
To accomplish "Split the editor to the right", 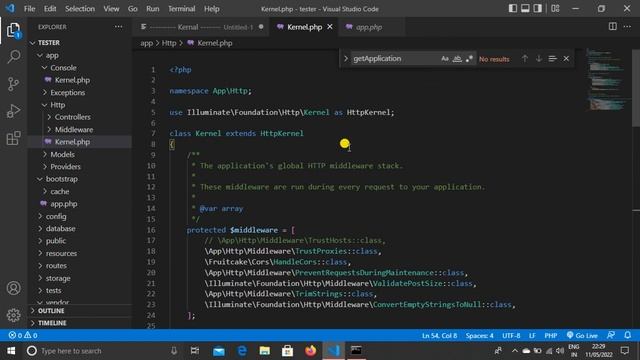I will pyautogui.click(x=613, y=27).
